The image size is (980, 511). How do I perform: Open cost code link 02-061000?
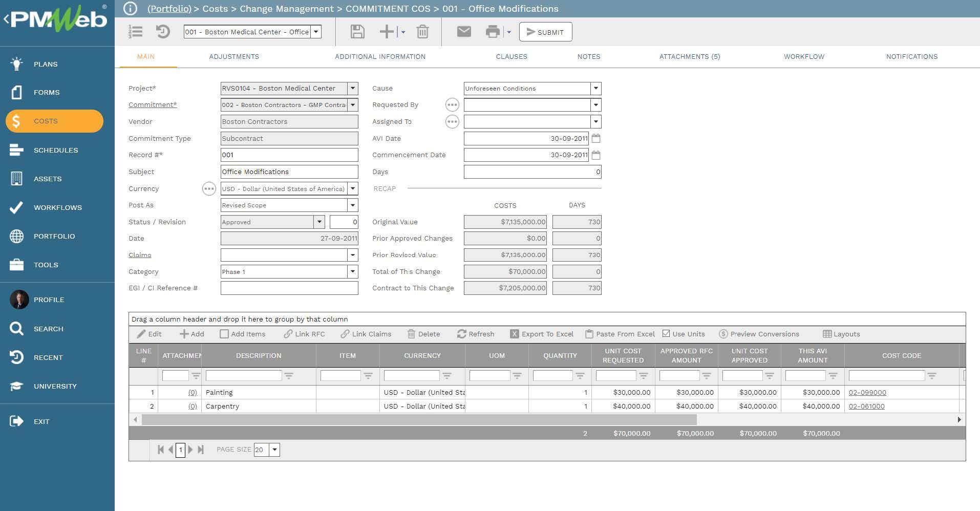pos(867,406)
